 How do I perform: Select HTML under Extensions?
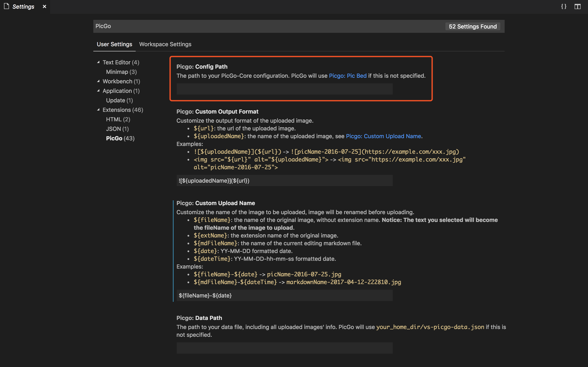pos(118,119)
